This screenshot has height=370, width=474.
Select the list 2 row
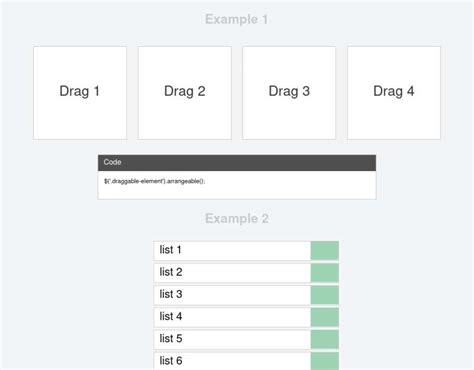click(x=246, y=273)
